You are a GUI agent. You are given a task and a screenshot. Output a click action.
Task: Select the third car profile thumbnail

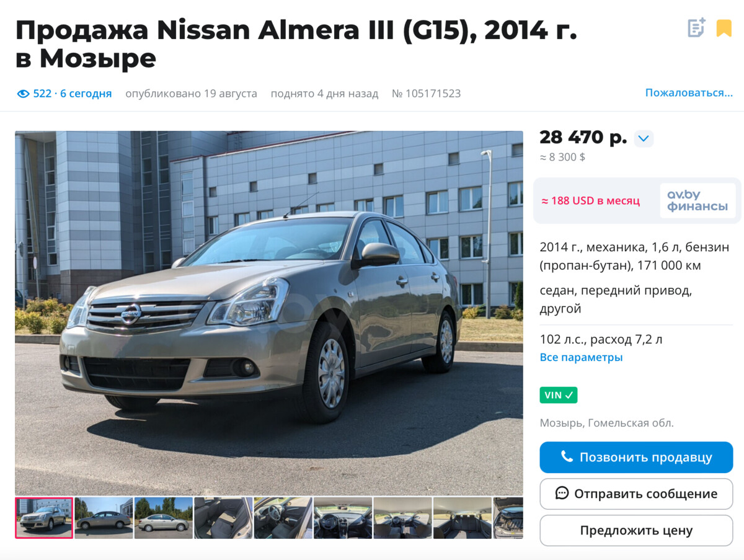point(164,518)
